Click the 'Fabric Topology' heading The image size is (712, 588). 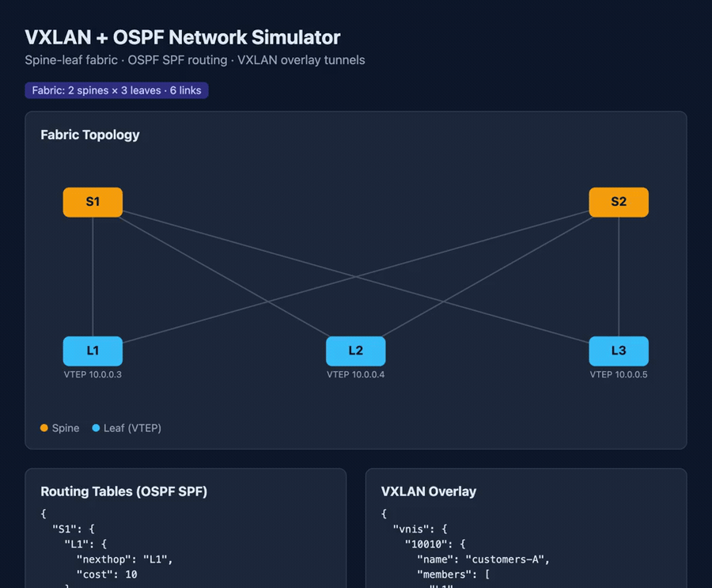pyautogui.click(x=90, y=135)
